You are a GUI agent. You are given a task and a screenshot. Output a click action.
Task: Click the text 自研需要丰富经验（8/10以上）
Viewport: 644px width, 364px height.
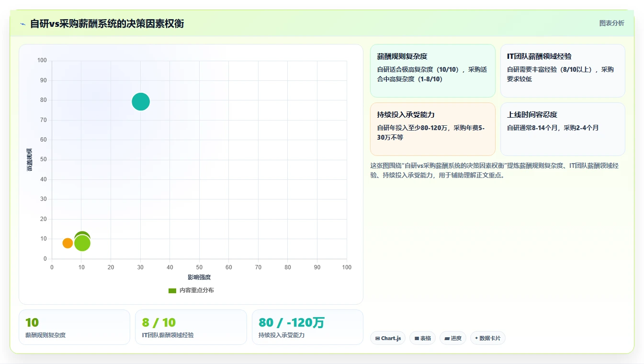tap(550, 69)
